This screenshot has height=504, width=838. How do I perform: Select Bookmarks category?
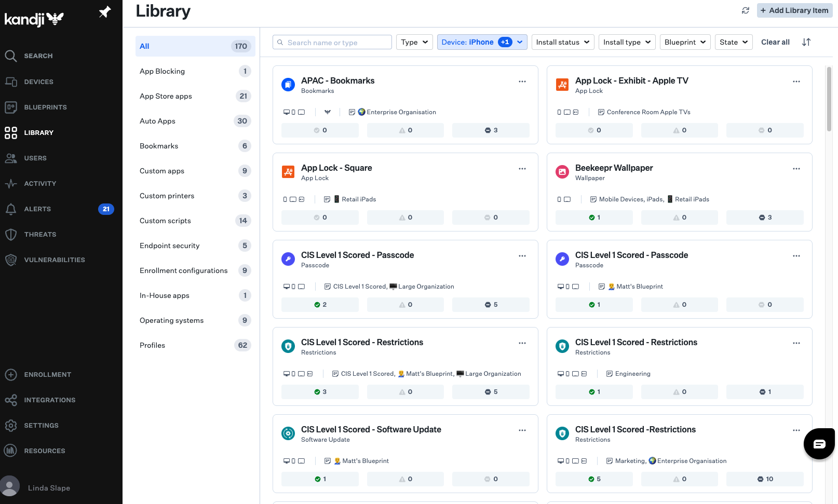195,146
